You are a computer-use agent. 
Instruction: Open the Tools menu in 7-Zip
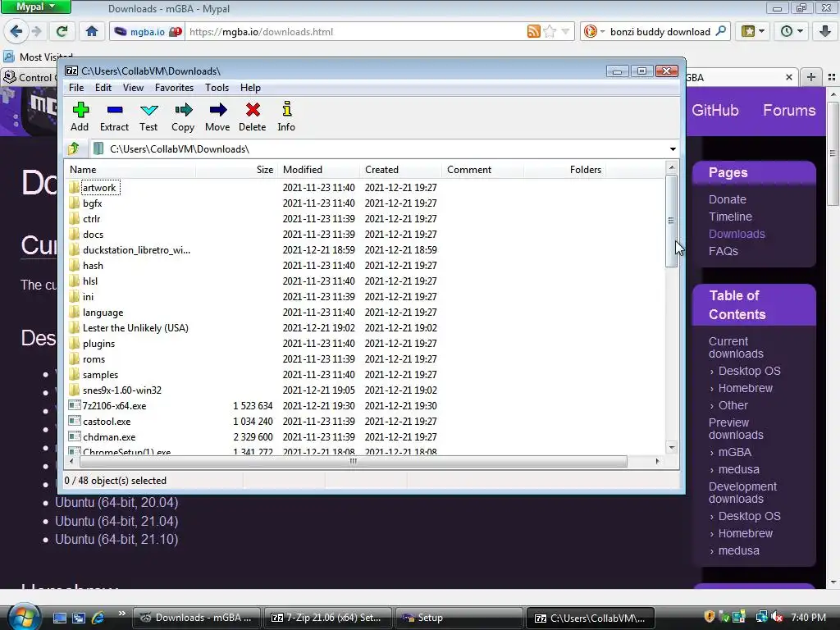coord(217,87)
